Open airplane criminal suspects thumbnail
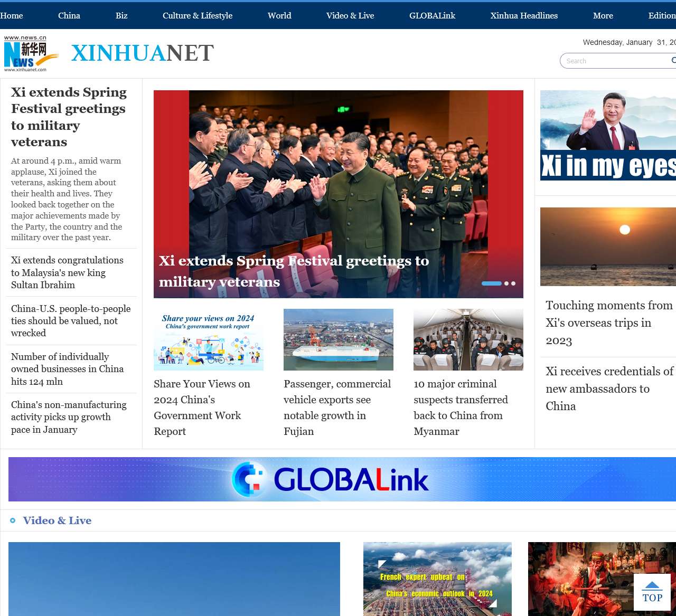676x616 pixels. coord(468,339)
